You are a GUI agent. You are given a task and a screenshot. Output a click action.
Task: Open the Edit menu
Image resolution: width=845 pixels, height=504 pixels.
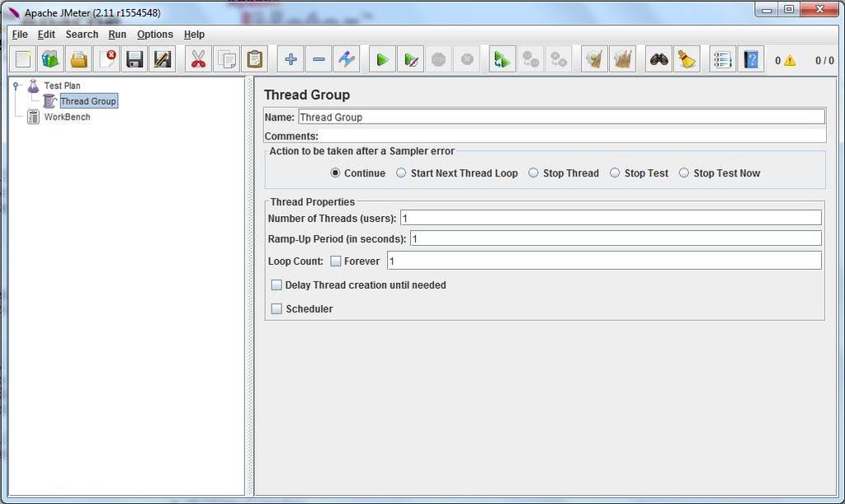(x=46, y=35)
